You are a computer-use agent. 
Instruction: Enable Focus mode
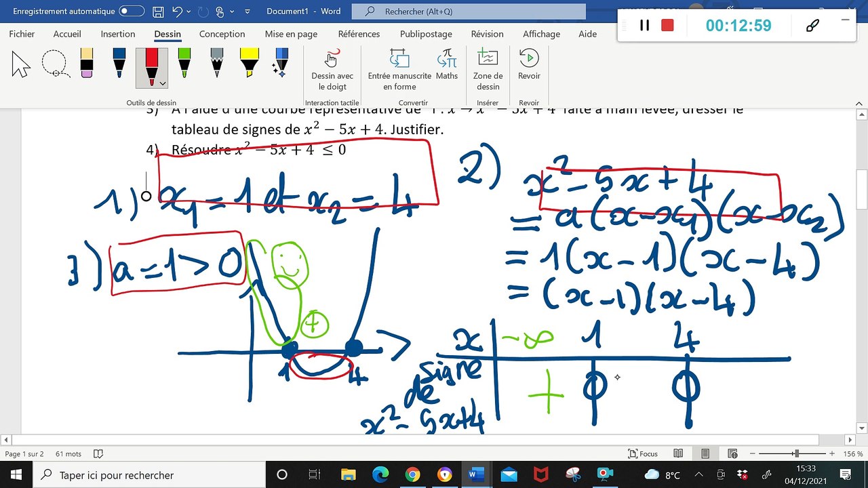click(x=643, y=453)
